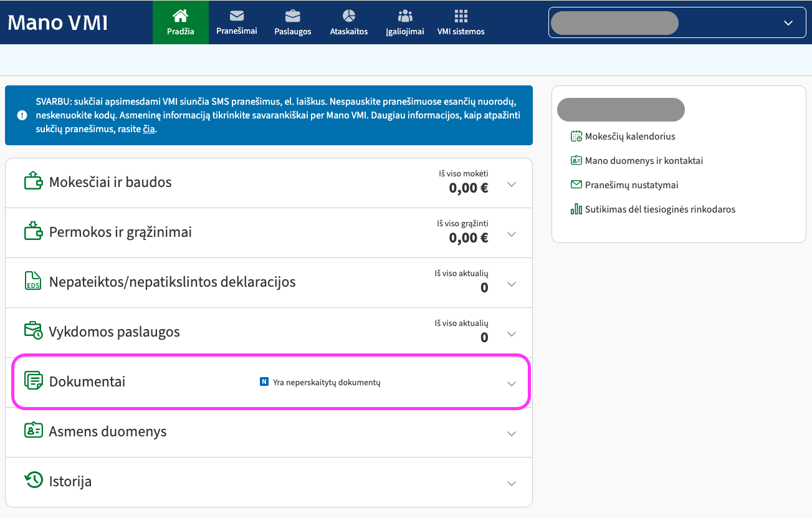The image size is (812, 518).
Task: Expand the Dokumentai section chevron
Action: click(x=512, y=384)
